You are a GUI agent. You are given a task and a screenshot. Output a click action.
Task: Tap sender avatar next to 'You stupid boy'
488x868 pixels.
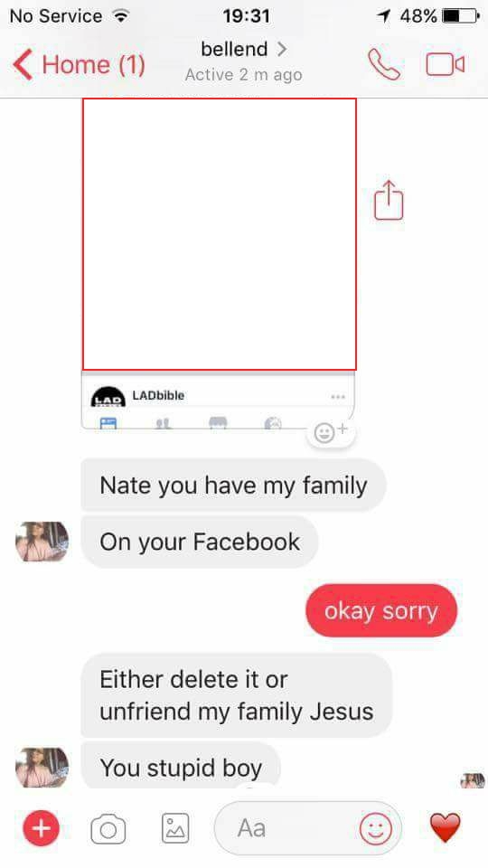[42, 768]
